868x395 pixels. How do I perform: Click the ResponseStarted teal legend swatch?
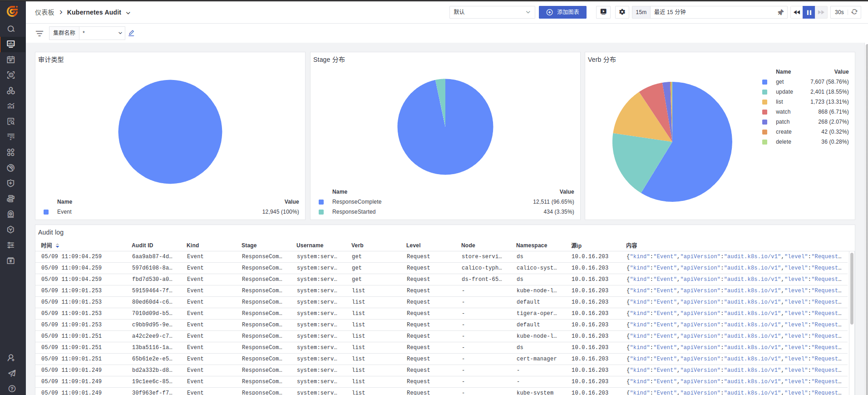321,212
